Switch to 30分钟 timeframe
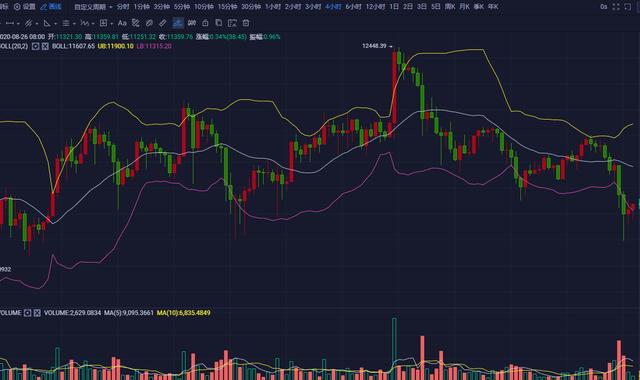The height and width of the screenshot is (380, 640). click(x=251, y=7)
